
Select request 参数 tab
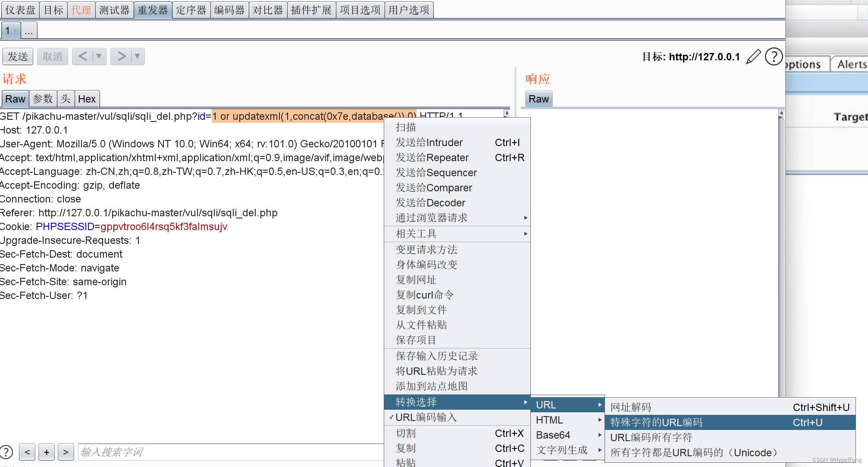pyautogui.click(x=43, y=99)
